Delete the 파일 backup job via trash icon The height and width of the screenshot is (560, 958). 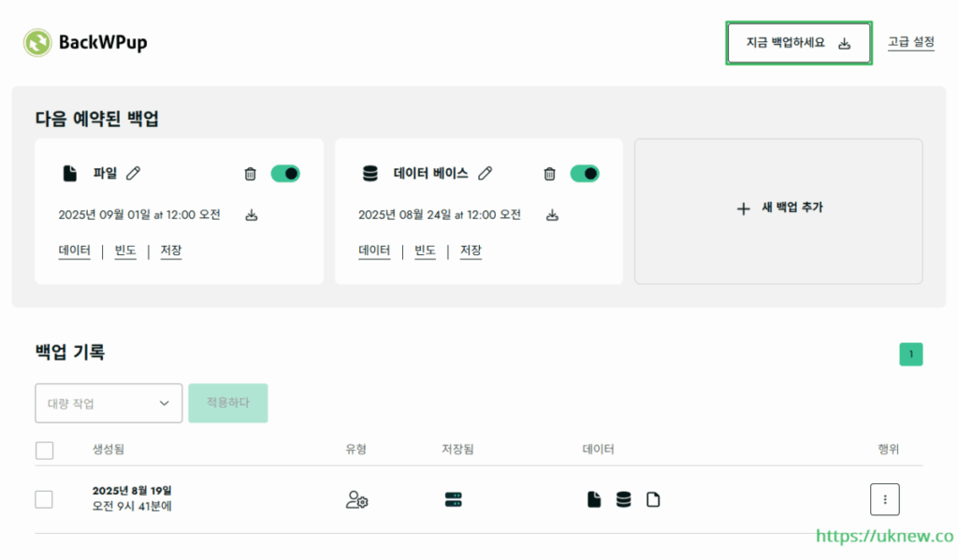click(x=250, y=174)
